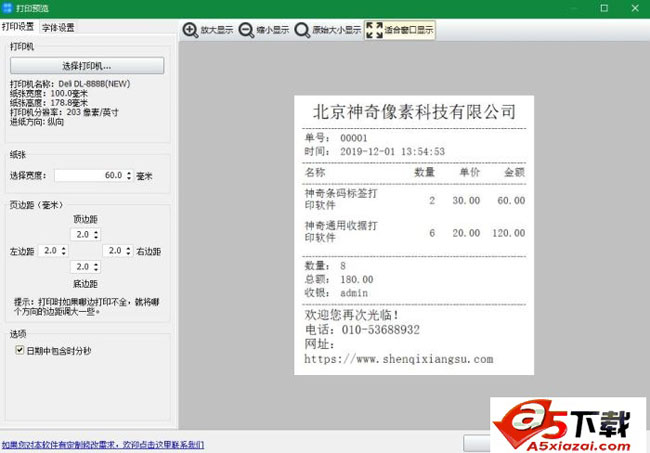The width and height of the screenshot is (650, 453).
Task: Click the 左边距 value field
Action: pos(49,250)
